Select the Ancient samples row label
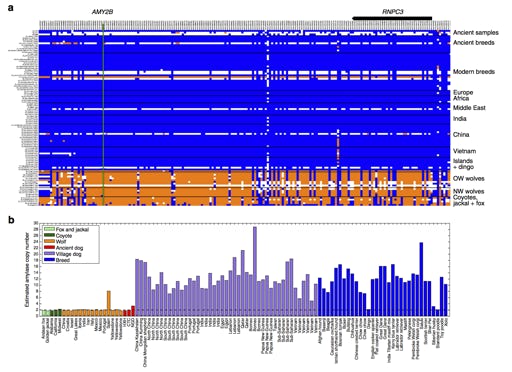 [x=476, y=33]
